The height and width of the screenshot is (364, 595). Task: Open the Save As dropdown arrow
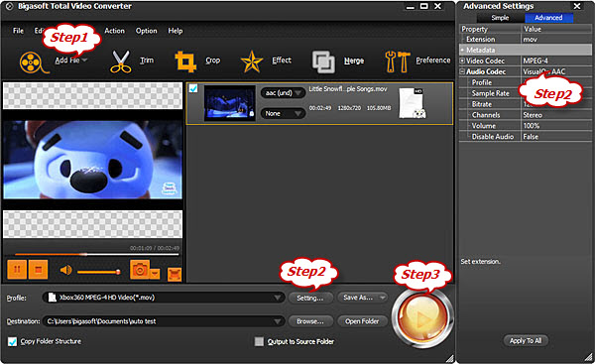pyautogui.click(x=383, y=298)
